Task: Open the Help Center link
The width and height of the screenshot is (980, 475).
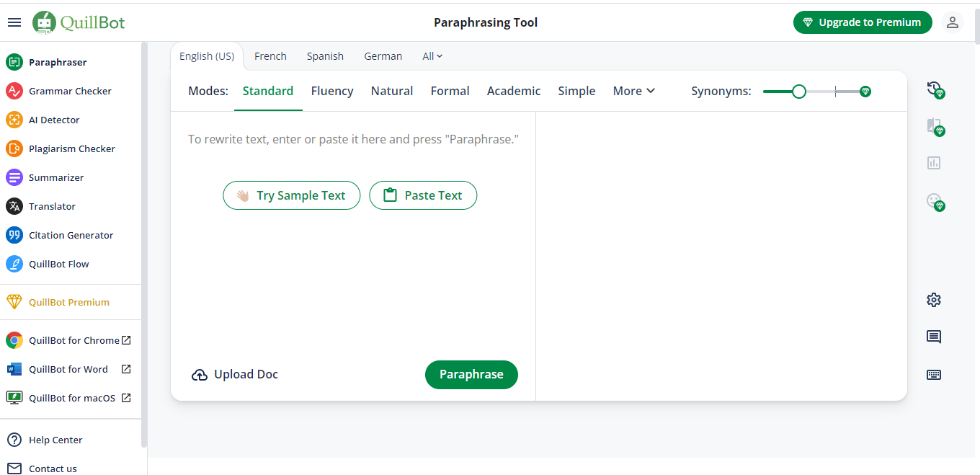Action: pos(55,440)
